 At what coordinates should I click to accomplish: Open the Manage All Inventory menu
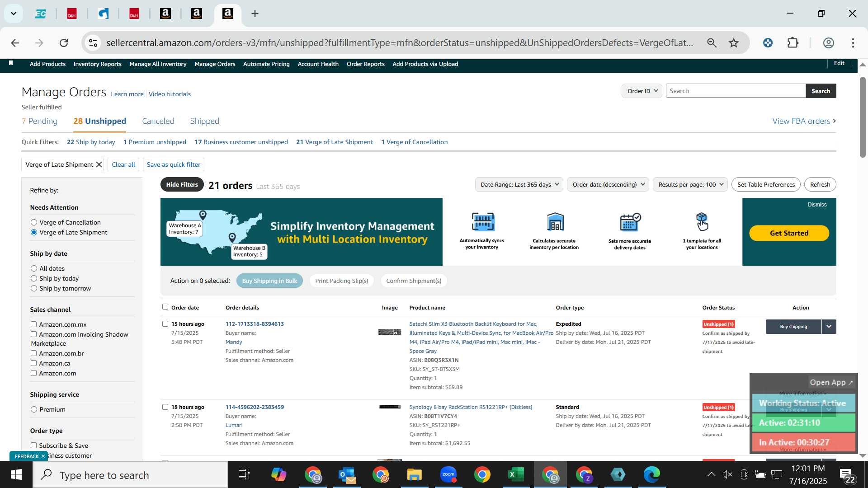coord(158,64)
